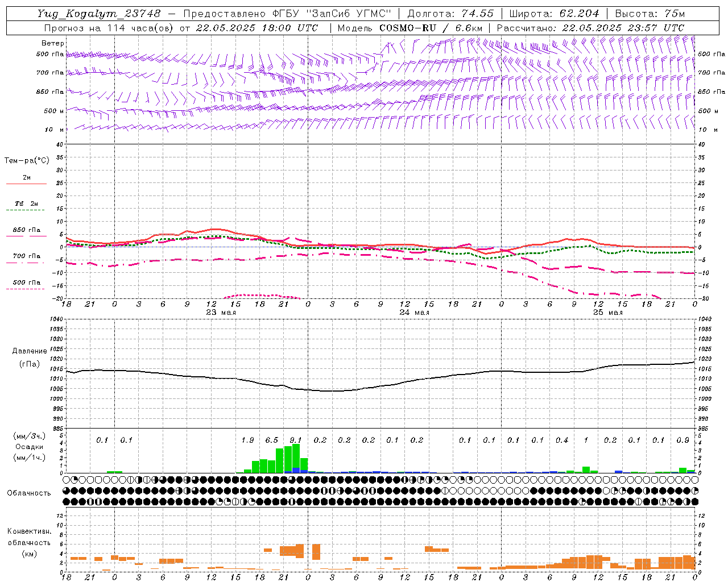Viewport: 728px width, 582px height.
Task: Click the elevation value Высота: 75м
Action: (x=650, y=14)
